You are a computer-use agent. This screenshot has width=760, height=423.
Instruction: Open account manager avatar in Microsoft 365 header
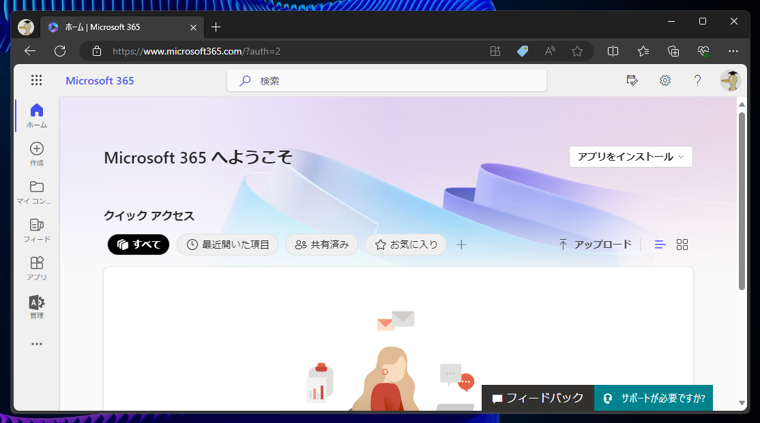point(730,80)
